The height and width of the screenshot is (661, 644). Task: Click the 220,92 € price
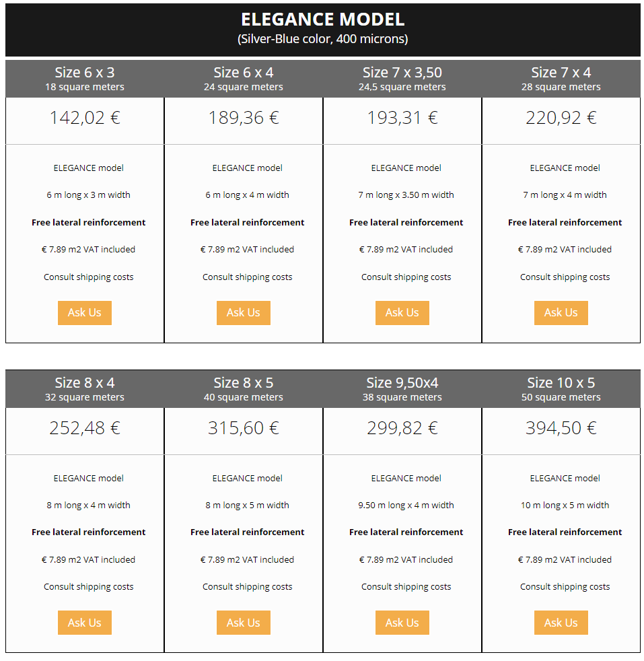[561, 118]
